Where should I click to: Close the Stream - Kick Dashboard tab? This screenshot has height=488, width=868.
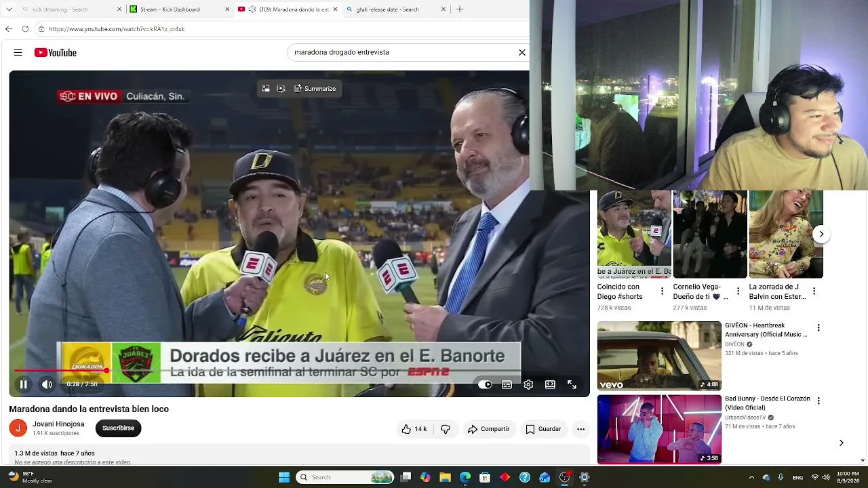226,9
